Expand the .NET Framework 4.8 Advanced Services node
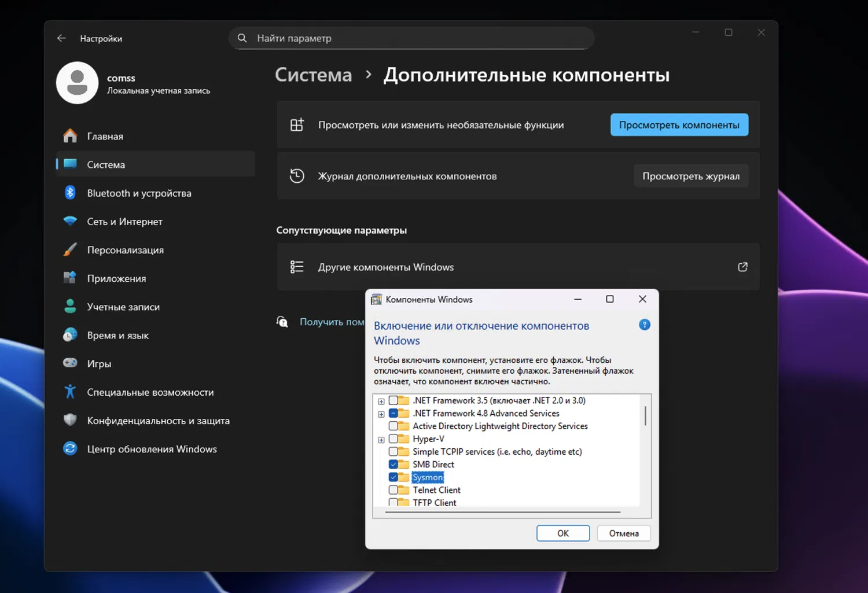The image size is (868, 593). coord(381,414)
